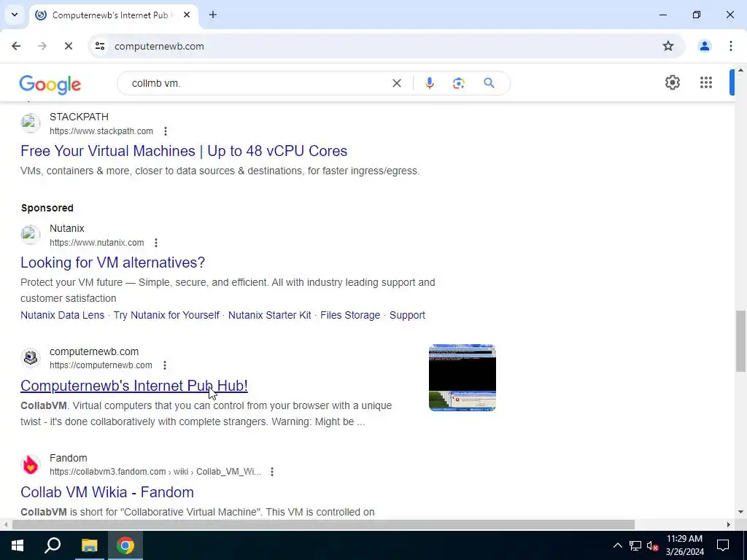Show hidden system tray icons
Image resolution: width=747 pixels, height=560 pixels.
point(617,545)
